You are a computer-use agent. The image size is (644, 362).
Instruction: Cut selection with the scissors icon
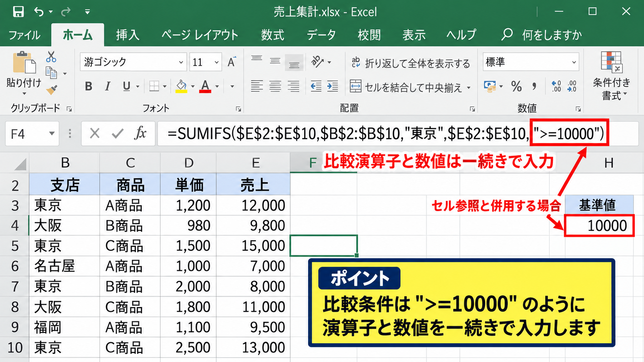(x=51, y=57)
